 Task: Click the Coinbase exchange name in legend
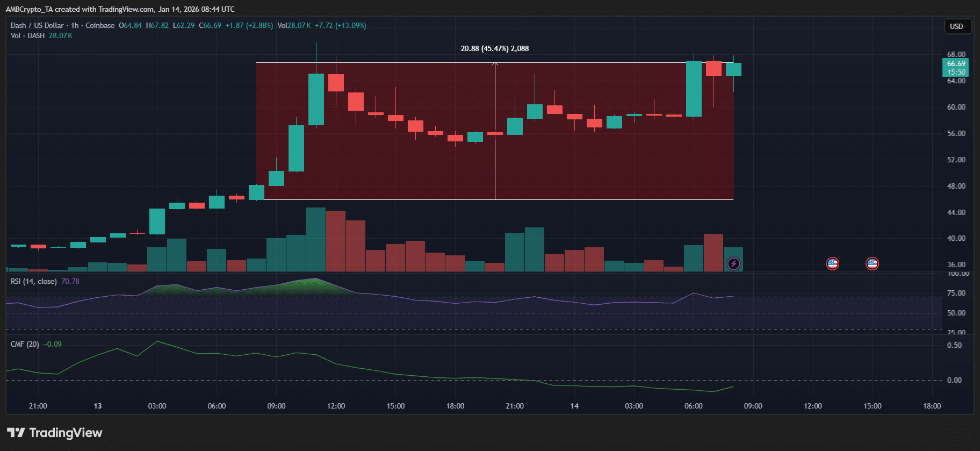pos(100,25)
